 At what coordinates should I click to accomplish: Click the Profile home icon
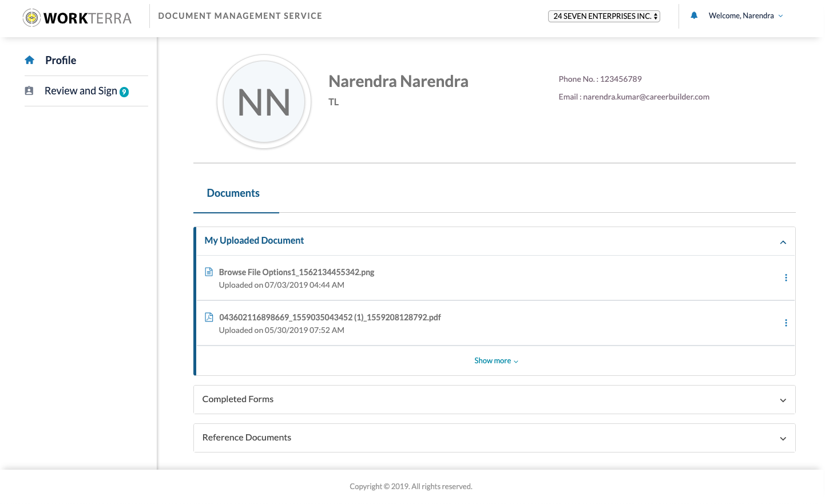coord(30,60)
